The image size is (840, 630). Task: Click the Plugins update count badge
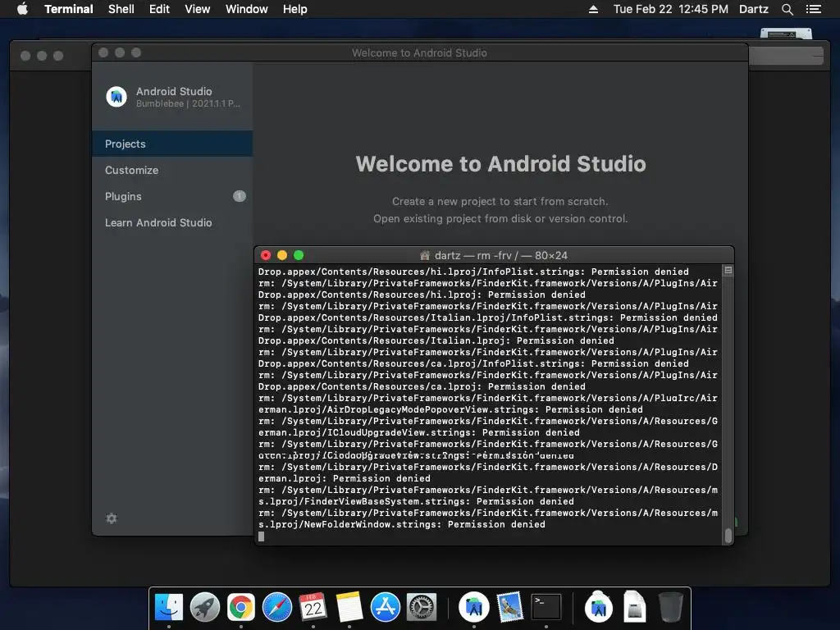click(x=240, y=196)
